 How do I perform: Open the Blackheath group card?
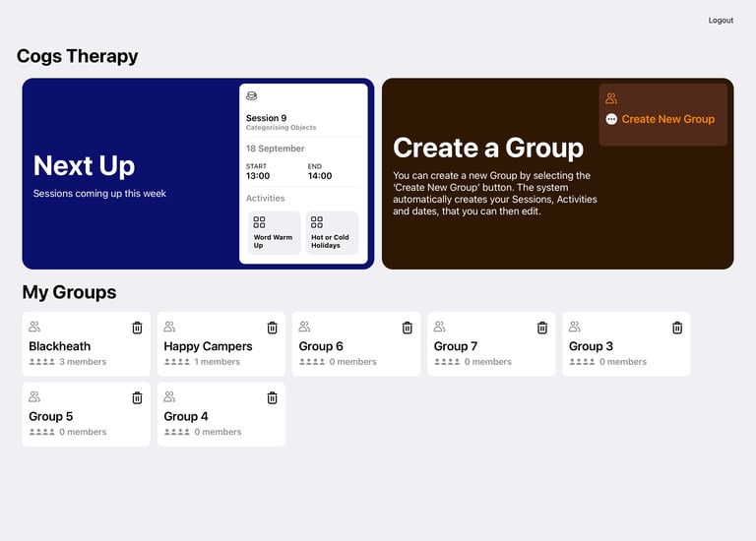point(87,344)
